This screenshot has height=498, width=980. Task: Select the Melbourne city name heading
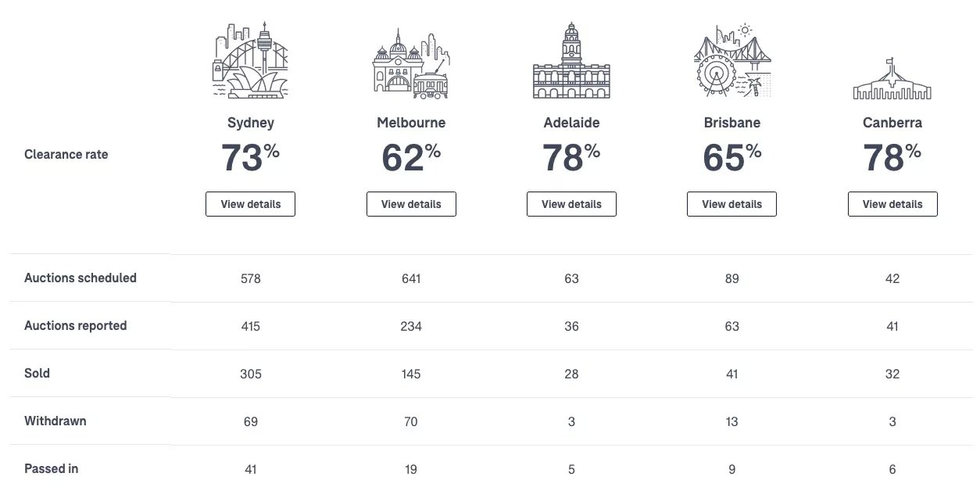click(411, 123)
